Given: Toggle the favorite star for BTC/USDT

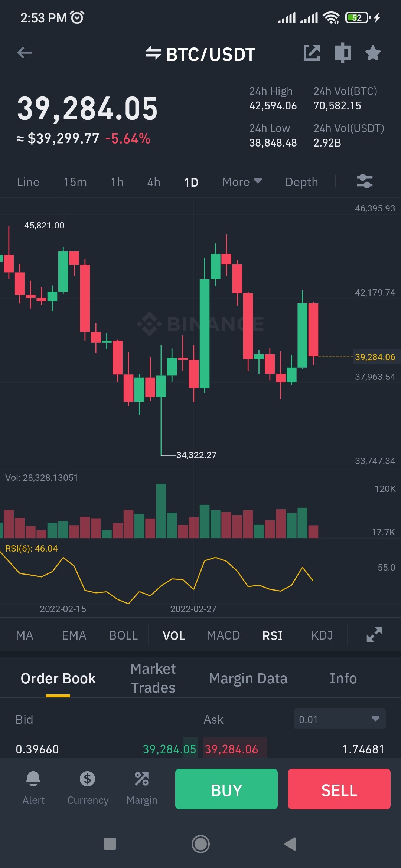Looking at the screenshot, I should pyautogui.click(x=373, y=53).
